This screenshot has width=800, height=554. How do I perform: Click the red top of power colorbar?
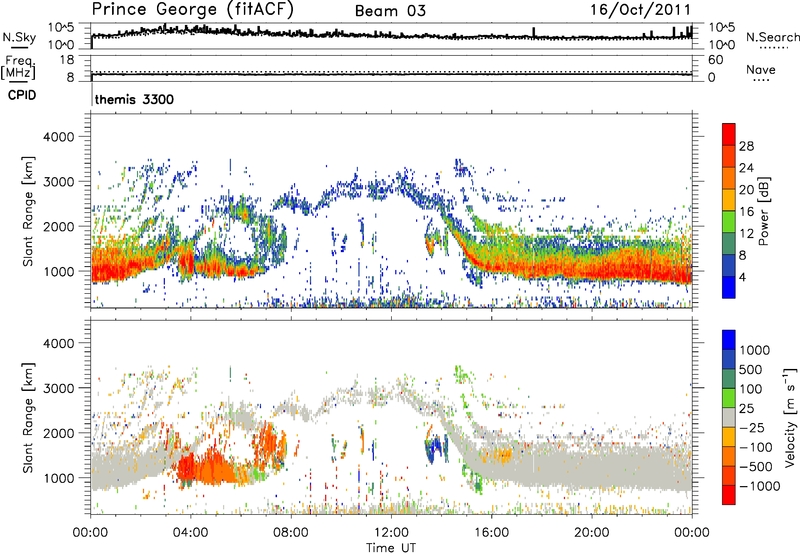pos(729,134)
